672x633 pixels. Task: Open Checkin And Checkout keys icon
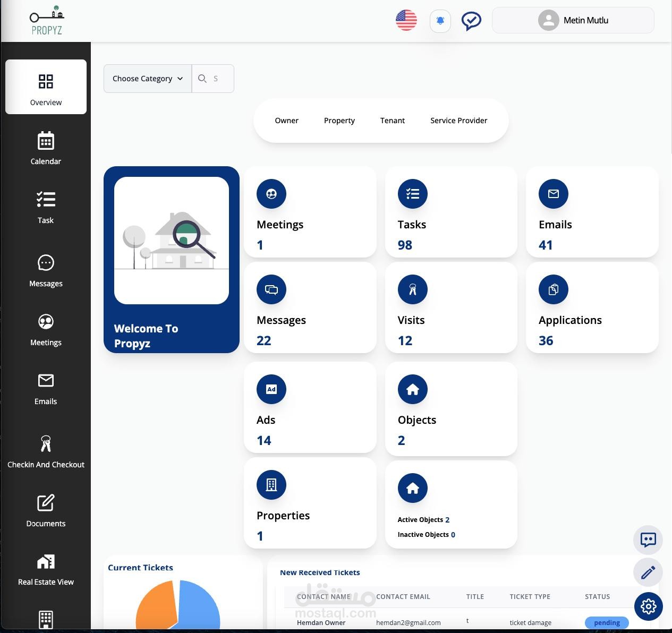coord(46,444)
